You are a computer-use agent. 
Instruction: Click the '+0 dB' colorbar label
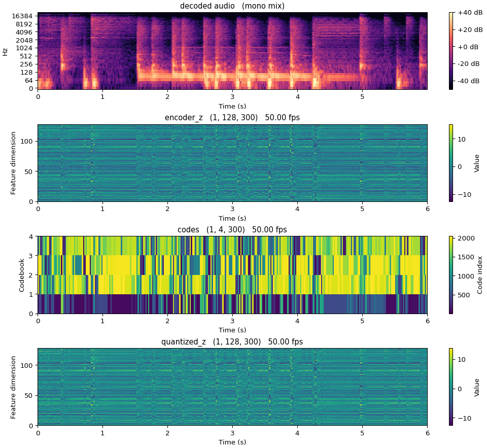[x=468, y=47]
